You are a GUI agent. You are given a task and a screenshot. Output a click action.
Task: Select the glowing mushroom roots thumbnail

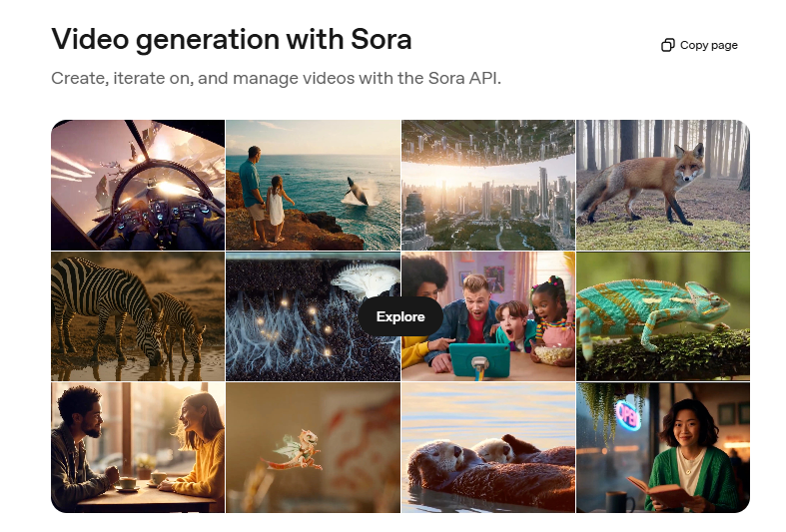coord(314,316)
